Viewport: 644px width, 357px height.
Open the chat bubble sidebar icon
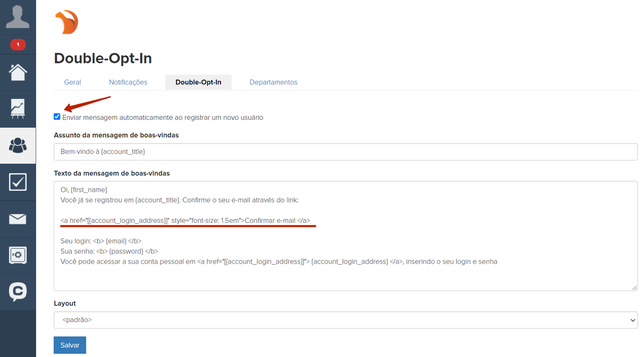click(18, 292)
